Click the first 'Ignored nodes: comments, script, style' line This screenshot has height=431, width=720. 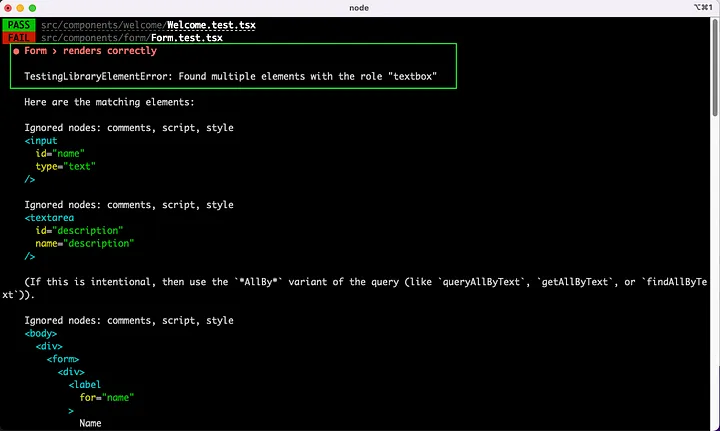click(129, 128)
